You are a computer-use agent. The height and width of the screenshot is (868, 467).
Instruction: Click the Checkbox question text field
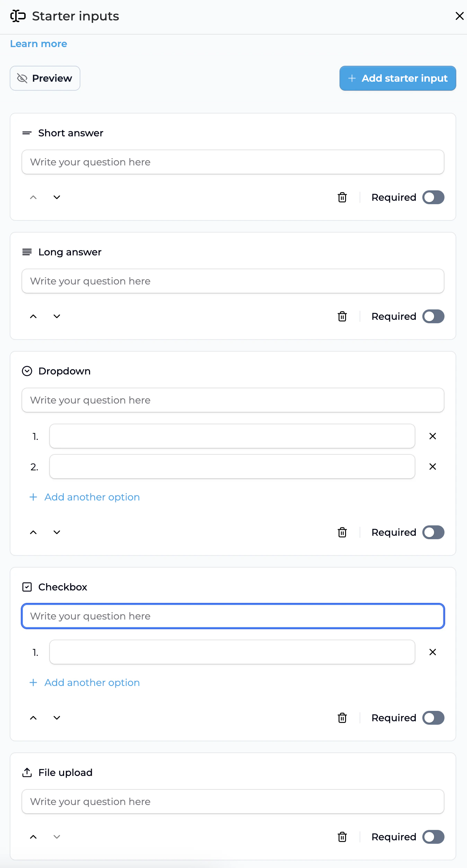(x=233, y=616)
